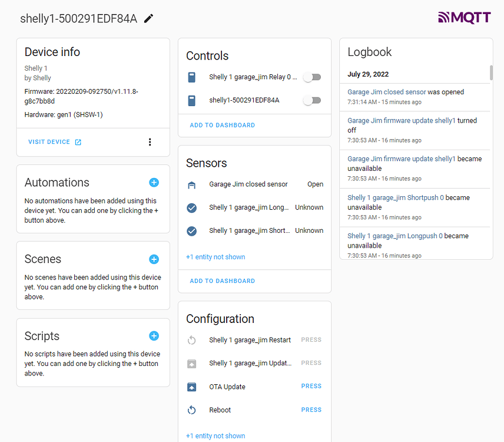Add a new automation with the plus button
This screenshot has width=504, height=442.
point(154,183)
